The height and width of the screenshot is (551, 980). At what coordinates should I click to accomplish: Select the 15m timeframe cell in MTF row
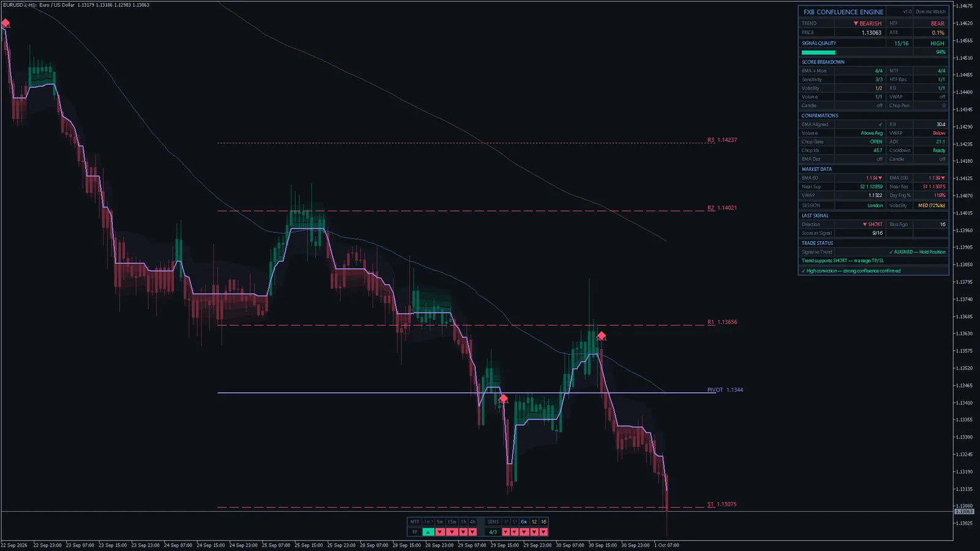[452, 522]
